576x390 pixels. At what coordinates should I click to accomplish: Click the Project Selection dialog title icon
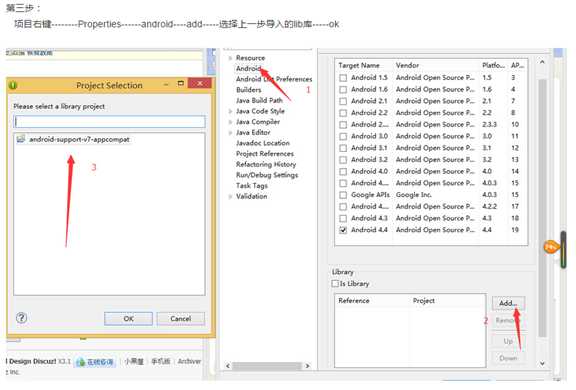[x=13, y=85]
